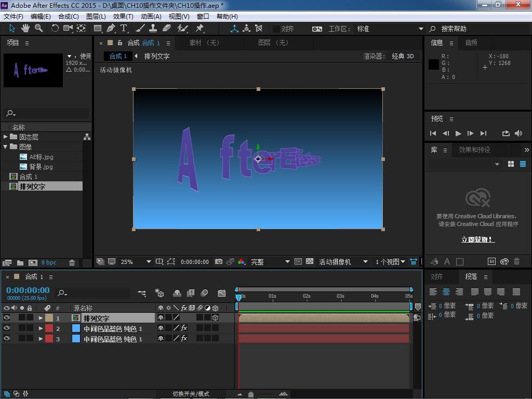Click the 切换开关/模式 button
Screen dimensions: 532x399
click(x=191, y=394)
